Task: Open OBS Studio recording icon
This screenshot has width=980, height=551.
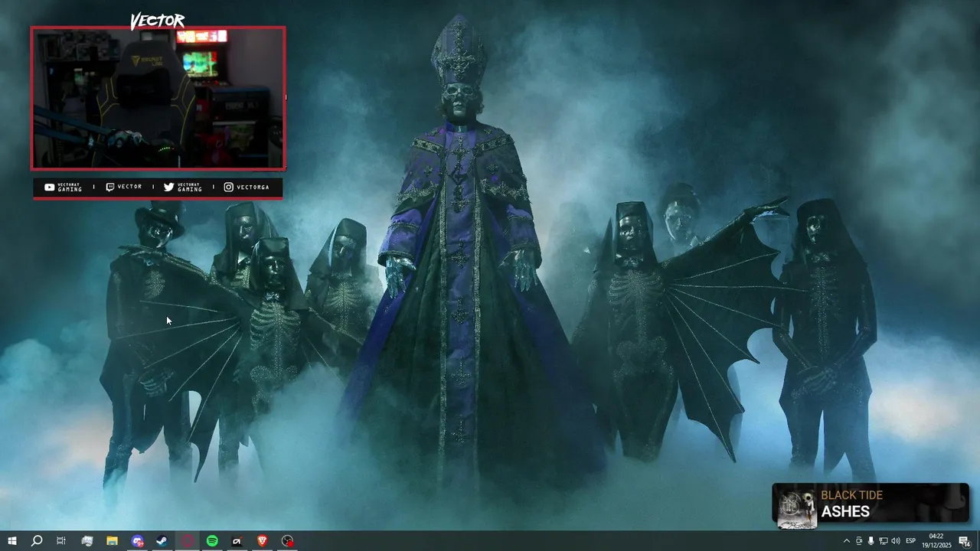Action: click(x=287, y=541)
